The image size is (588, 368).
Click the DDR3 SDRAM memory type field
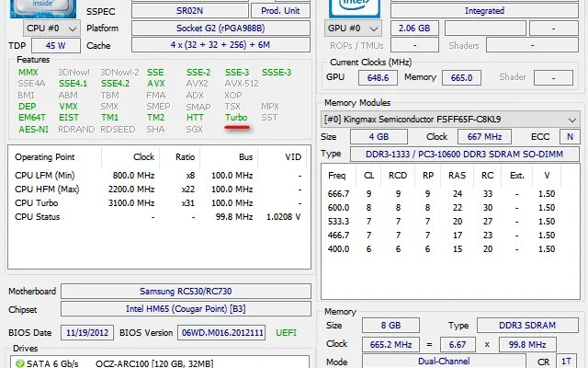[x=527, y=325]
